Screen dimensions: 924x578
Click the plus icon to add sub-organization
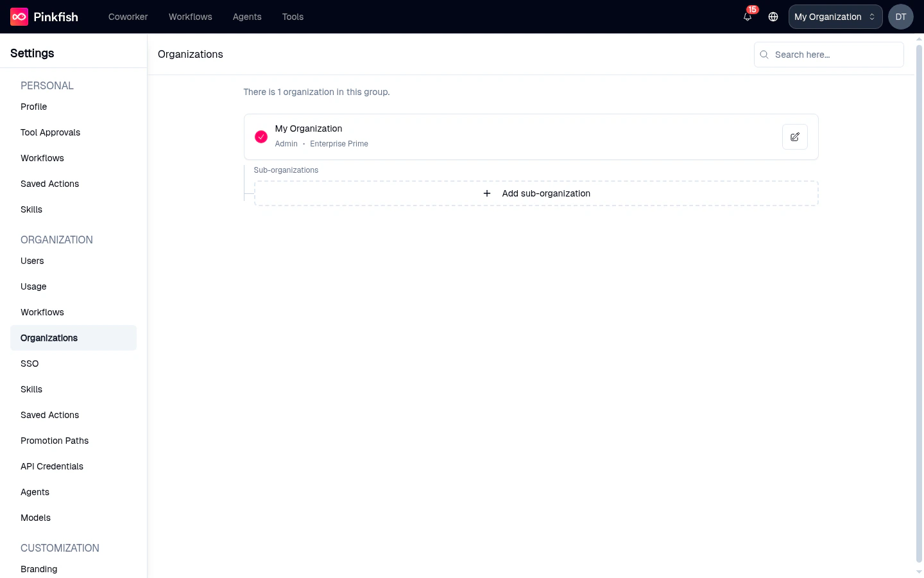(487, 193)
